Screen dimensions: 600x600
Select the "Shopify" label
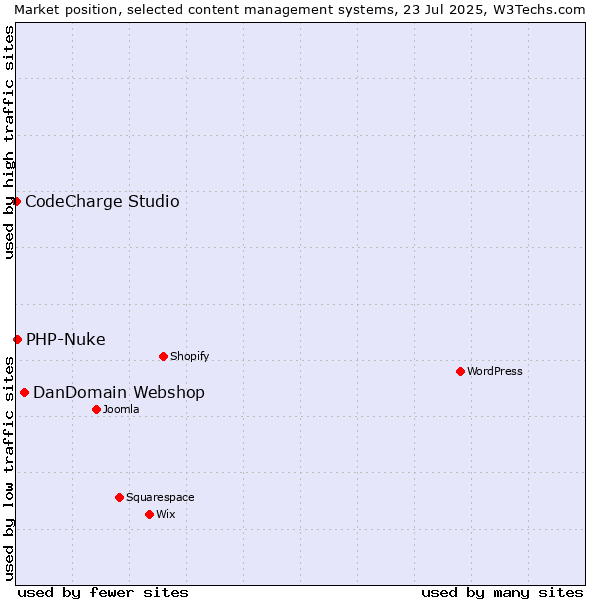pyautogui.click(x=189, y=356)
